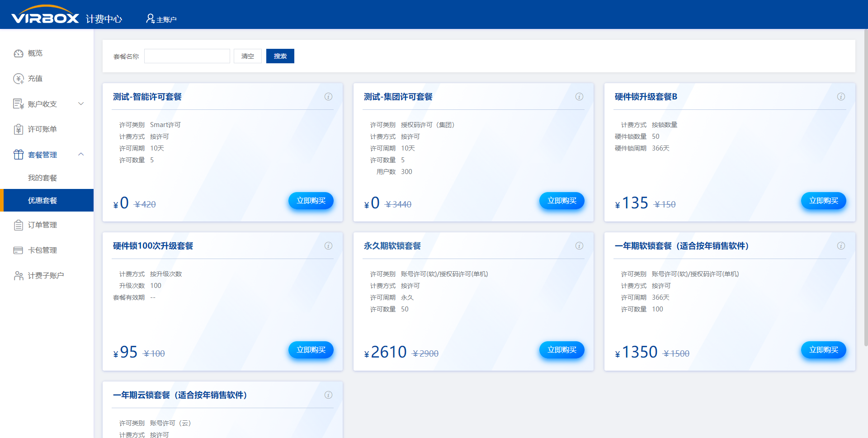This screenshot has width=868, height=438.
Task: Click the ¥1350 price on 一年期软锁套餐
Action: (636, 352)
